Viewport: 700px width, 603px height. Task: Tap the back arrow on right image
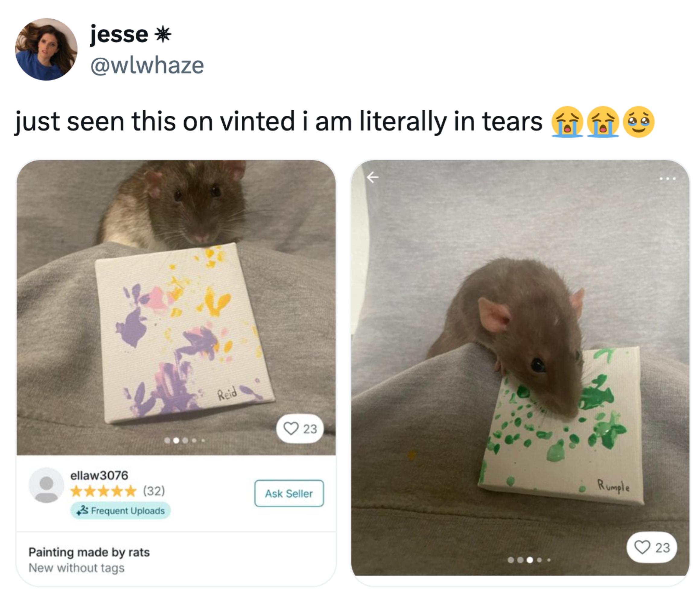click(372, 177)
